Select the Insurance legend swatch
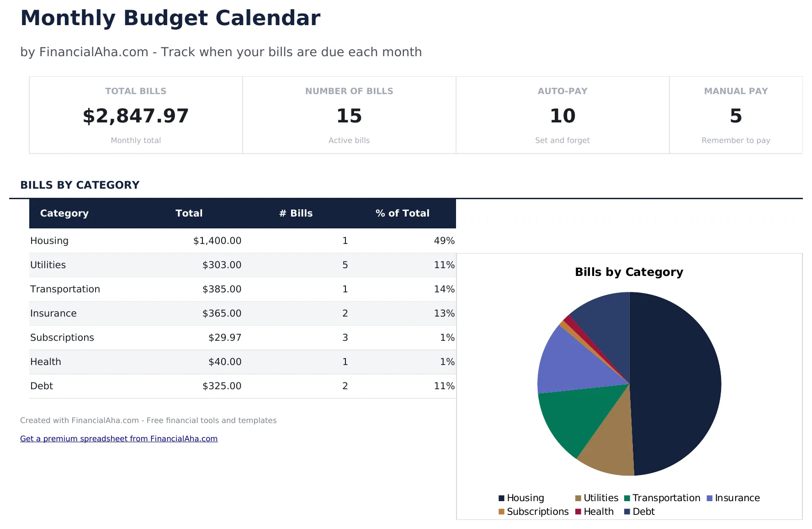The height and width of the screenshot is (529, 812). point(709,497)
